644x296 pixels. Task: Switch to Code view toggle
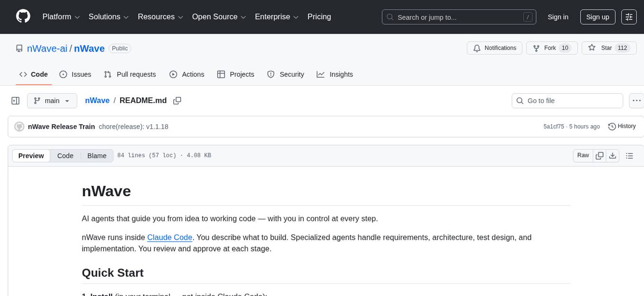(x=65, y=156)
